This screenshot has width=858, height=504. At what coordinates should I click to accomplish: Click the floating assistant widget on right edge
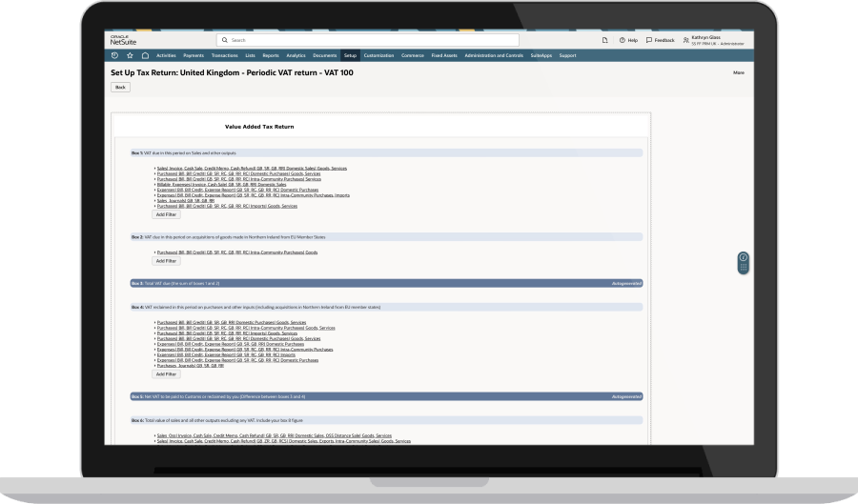743,262
